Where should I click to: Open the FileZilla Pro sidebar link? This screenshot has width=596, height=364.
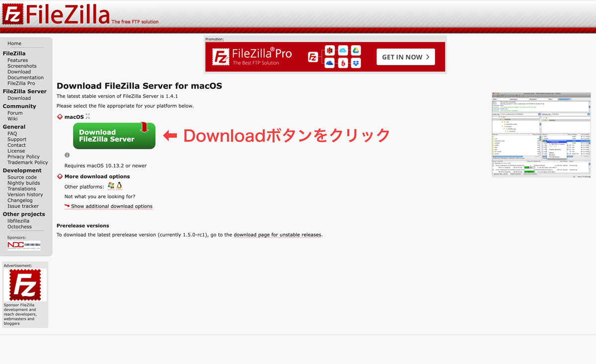(21, 83)
